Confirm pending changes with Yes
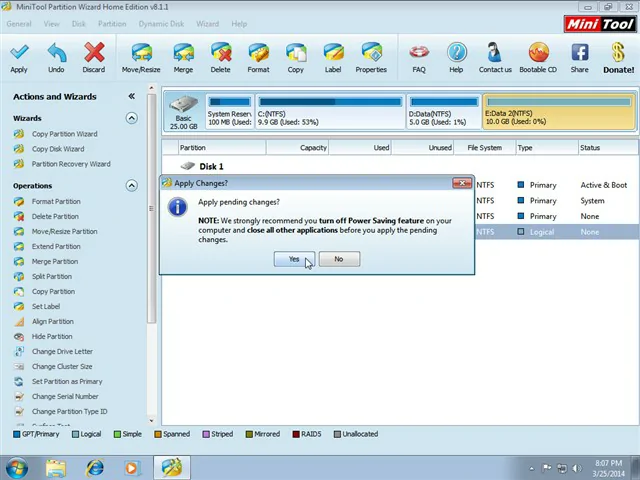 pos(293,259)
